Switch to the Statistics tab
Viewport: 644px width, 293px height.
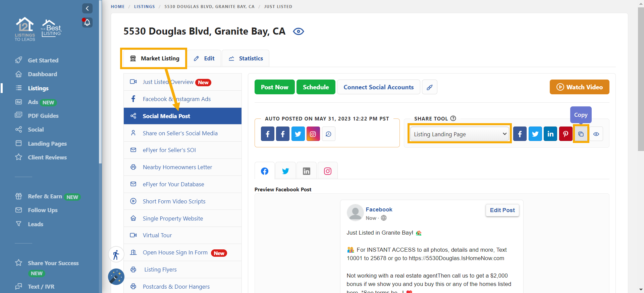[x=246, y=58]
